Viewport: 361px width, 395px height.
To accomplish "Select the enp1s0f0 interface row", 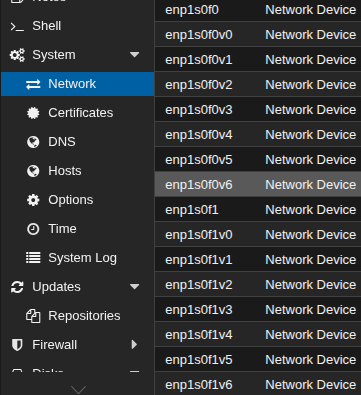I will (258, 10).
